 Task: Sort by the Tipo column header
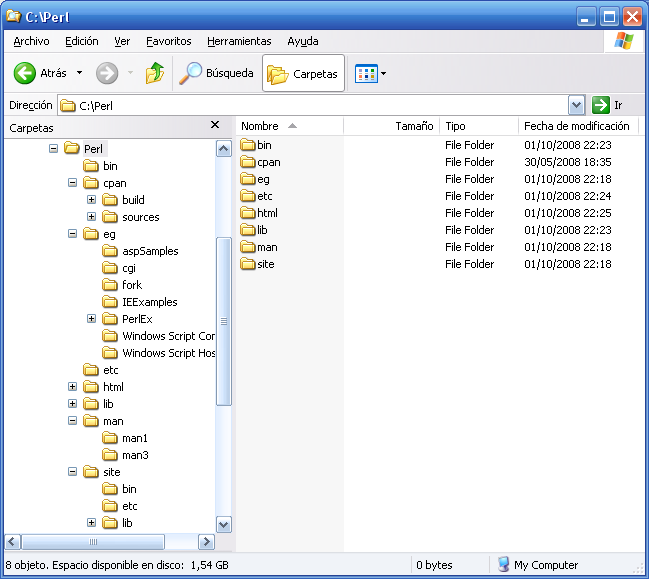479,126
